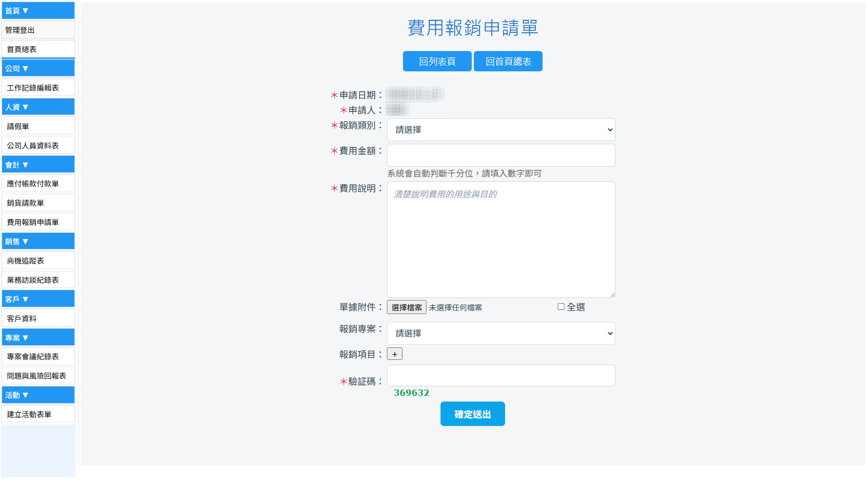This screenshot has width=868, height=488.
Task: Open the 報銷類別 dropdown
Action: coord(501,130)
